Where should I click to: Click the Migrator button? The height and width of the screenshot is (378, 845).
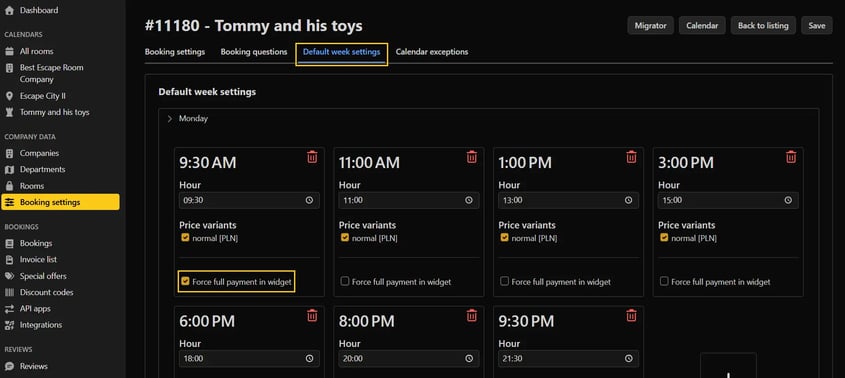pos(650,25)
